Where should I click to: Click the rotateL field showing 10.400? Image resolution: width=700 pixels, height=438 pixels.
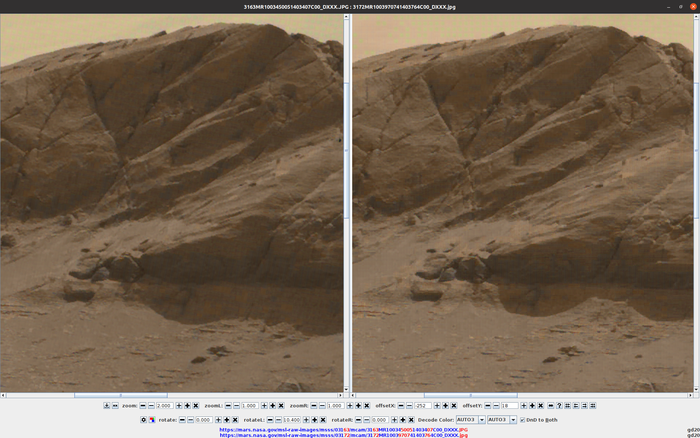(292, 420)
